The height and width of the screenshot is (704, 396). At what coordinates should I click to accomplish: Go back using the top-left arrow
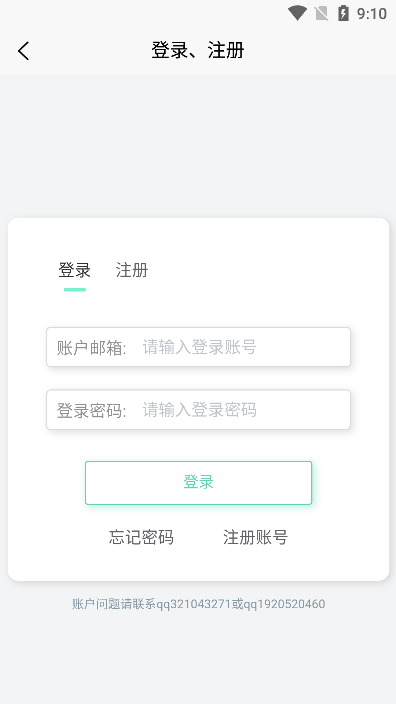[24, 50]
